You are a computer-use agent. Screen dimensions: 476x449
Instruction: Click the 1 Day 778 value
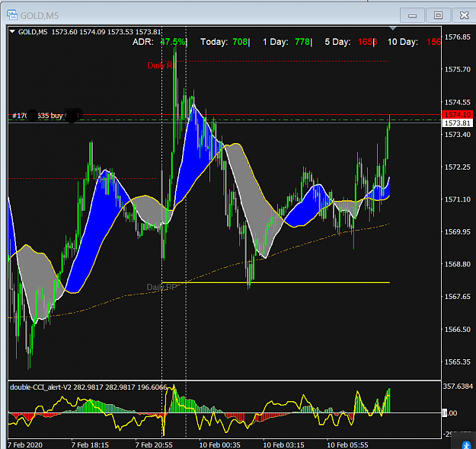tap(302, 42)
